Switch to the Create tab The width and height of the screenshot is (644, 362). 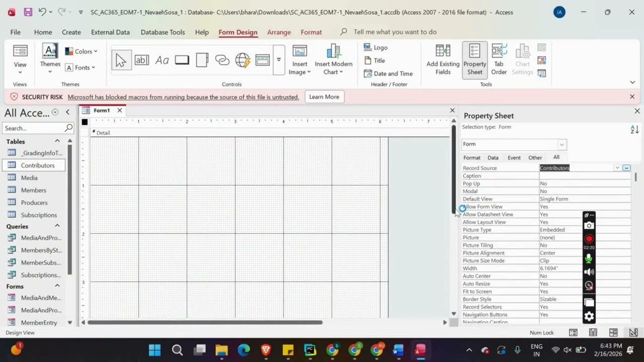[x=71, y=32]
